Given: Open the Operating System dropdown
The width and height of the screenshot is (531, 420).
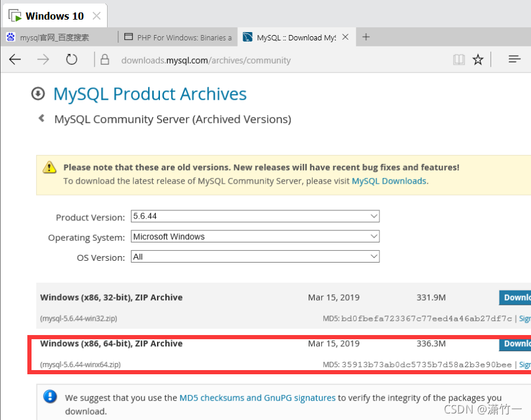Looking at the screenshot, I should tap(255, 236).
